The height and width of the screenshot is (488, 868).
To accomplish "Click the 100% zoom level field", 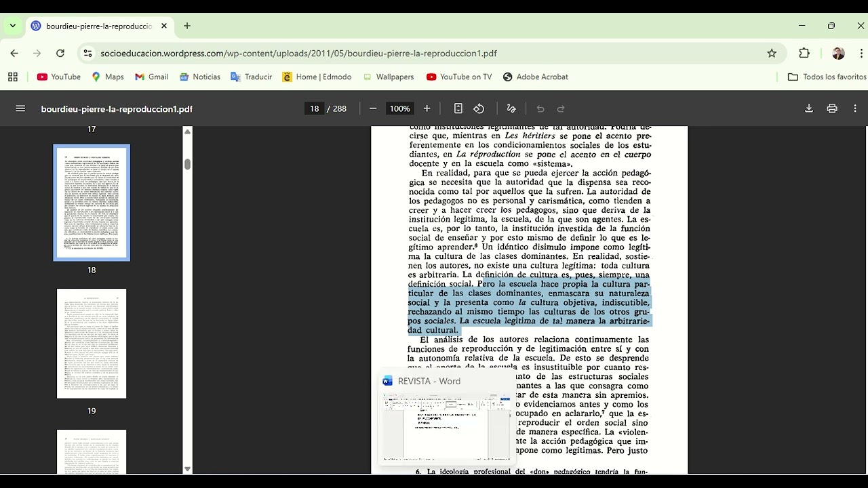I will tap(400, 108).
